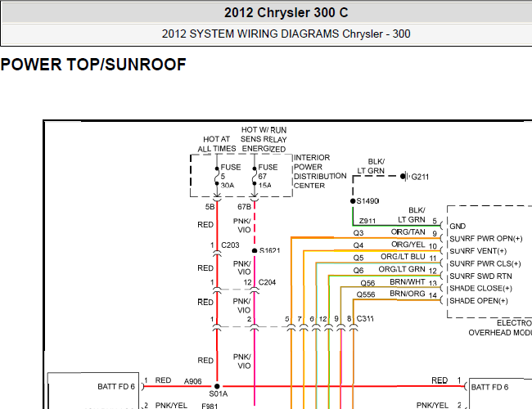Click the C311 connector label
532x409 pixels.
click(x=365, y=319)
